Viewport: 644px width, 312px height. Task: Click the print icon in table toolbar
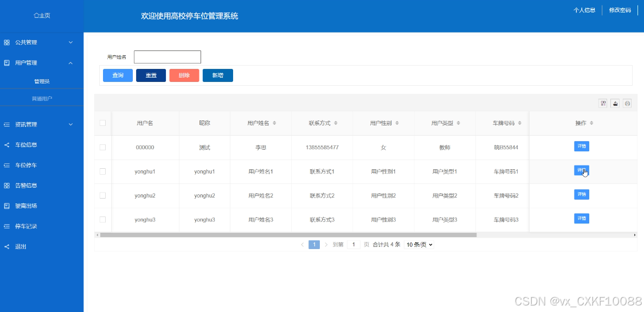coord(627,104)
